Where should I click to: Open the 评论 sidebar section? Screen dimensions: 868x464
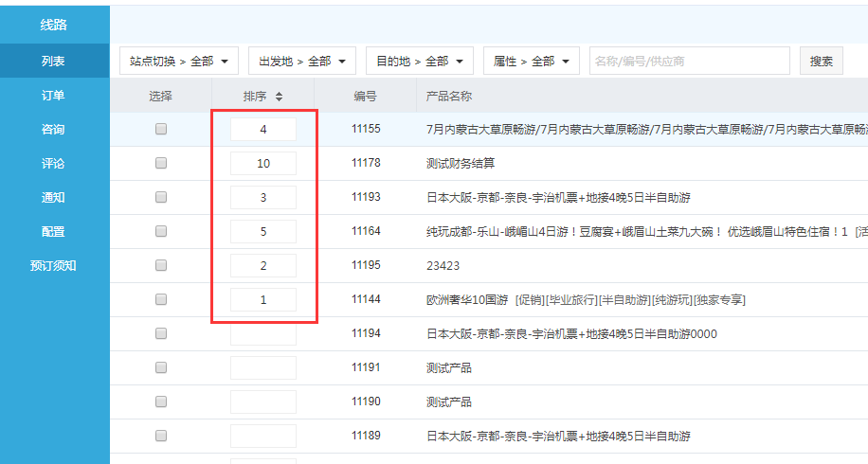tap(54, 163)
